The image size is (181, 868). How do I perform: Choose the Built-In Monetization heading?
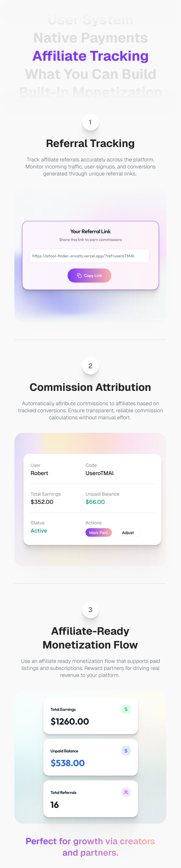tap(90, 92)
